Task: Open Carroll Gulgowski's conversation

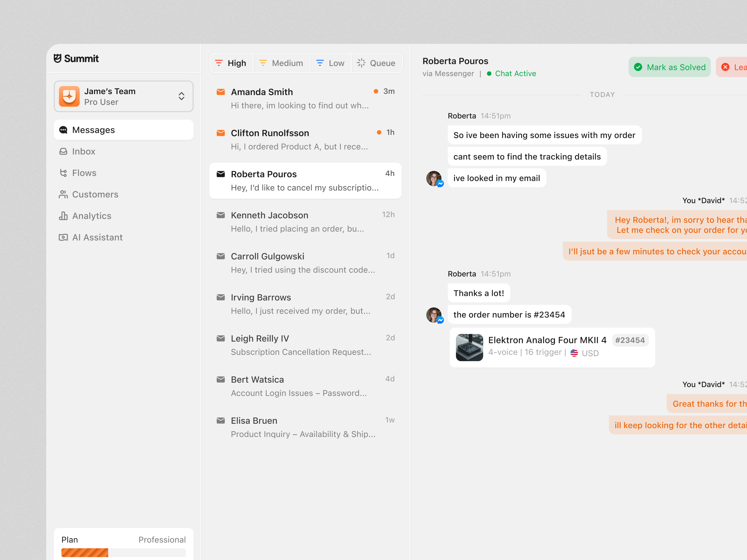Action: [305, 263]
